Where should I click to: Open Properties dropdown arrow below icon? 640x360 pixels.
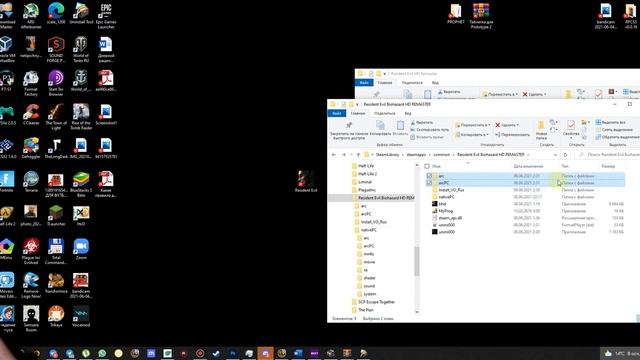[571, 138]
